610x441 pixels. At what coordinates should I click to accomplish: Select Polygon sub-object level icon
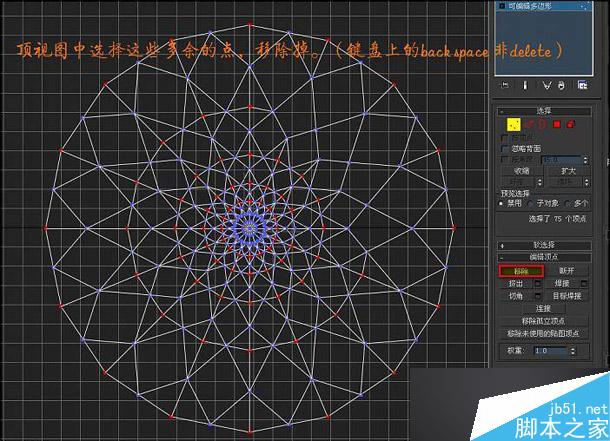tap(557, 124)
